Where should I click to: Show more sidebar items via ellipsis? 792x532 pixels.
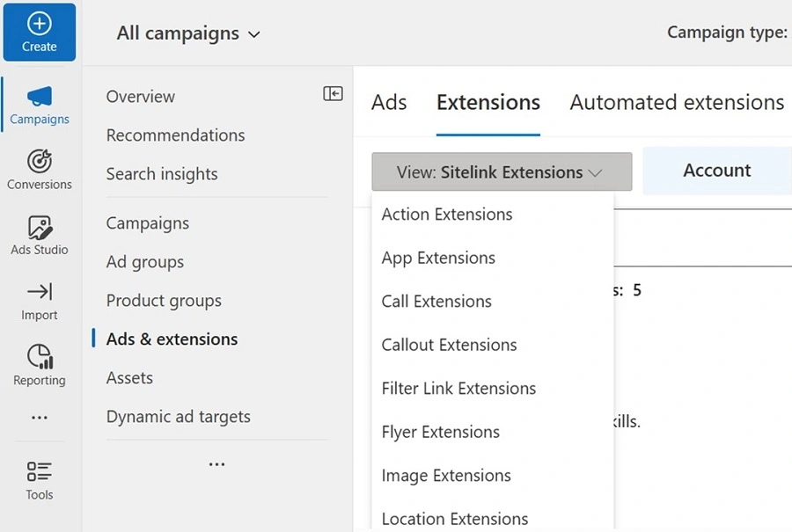click(x=40, y=418)
